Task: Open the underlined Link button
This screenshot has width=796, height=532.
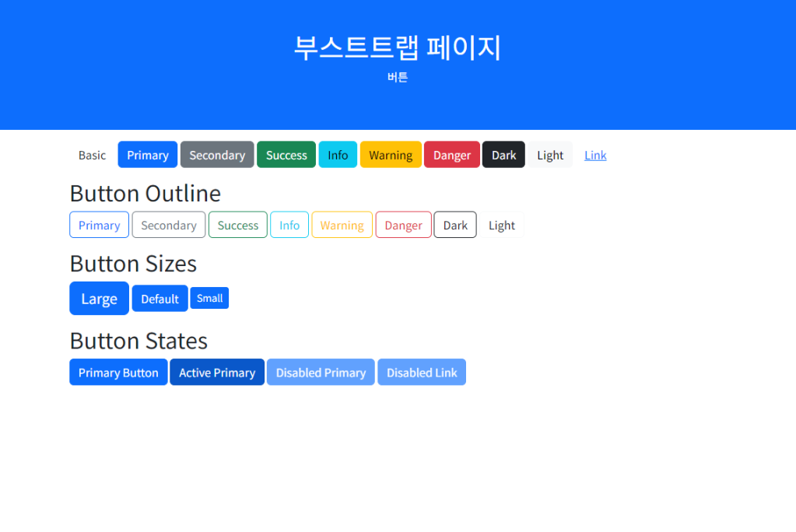Action: (595, 155)
